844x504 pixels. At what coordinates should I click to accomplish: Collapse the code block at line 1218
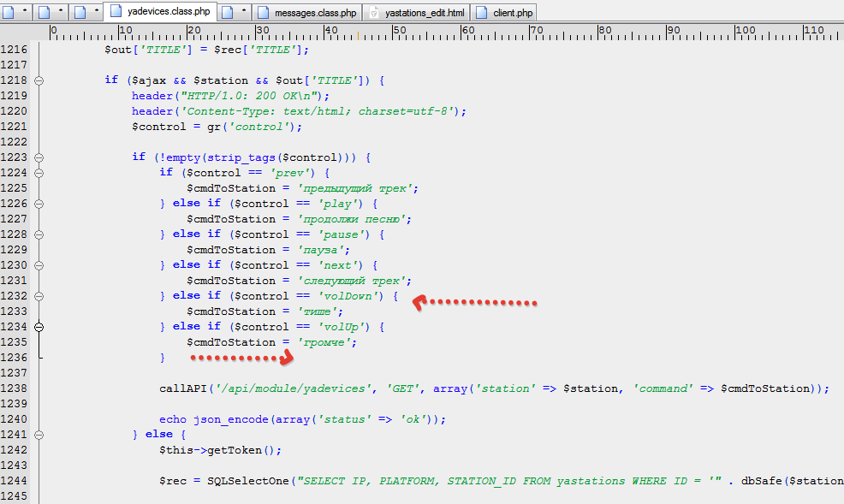tap(39, 80)
